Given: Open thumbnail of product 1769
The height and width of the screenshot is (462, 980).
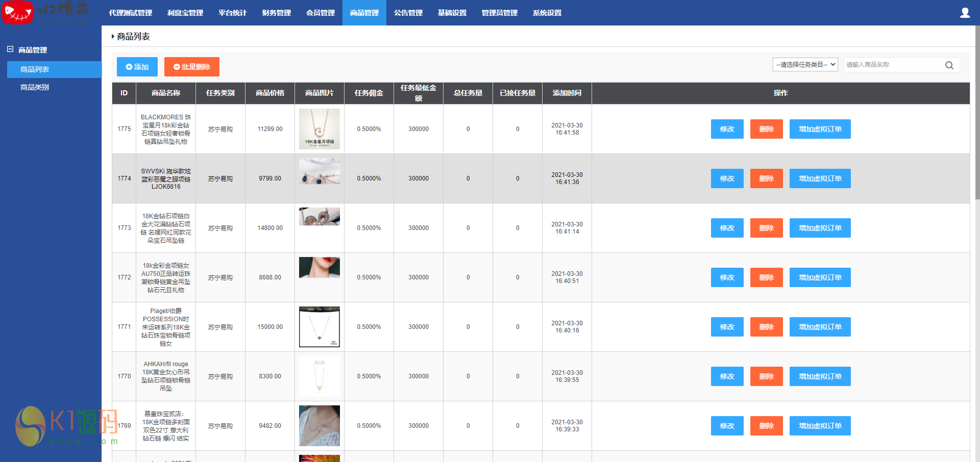Looking at the screenshot, I should pos(319,426).
